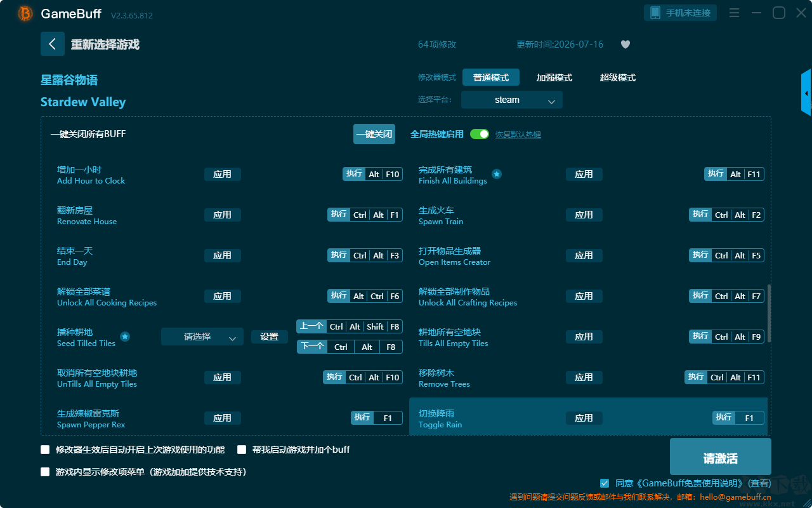Screen dimensions: 812x508
Task: Apply Unlock All Cooking Recipes
Action: pos(223,296)
